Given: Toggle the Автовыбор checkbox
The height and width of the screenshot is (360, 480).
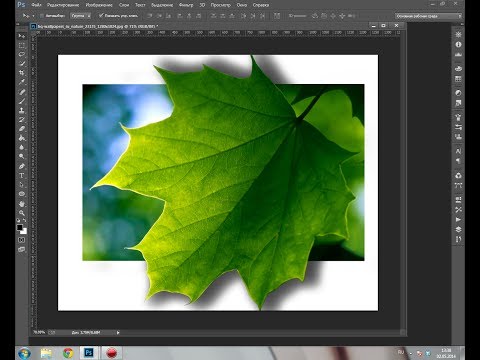Looking at the screenshot, I should pos(42,16).
